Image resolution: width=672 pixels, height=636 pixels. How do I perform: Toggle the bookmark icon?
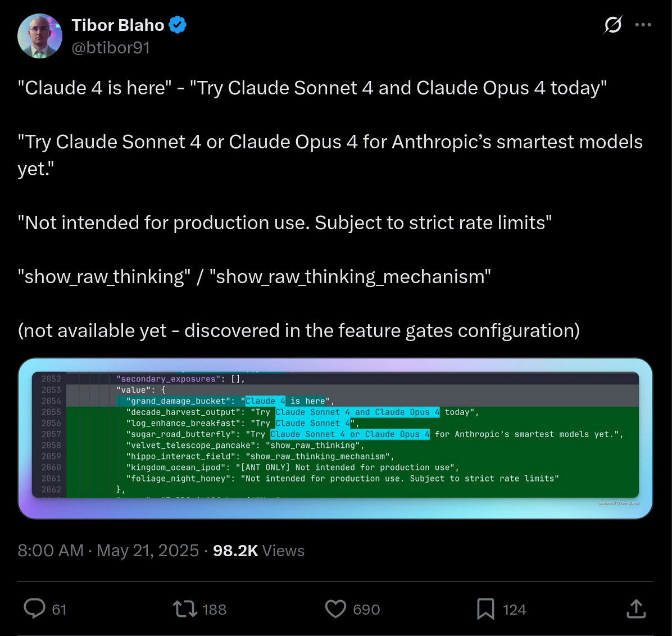(485, 609)
